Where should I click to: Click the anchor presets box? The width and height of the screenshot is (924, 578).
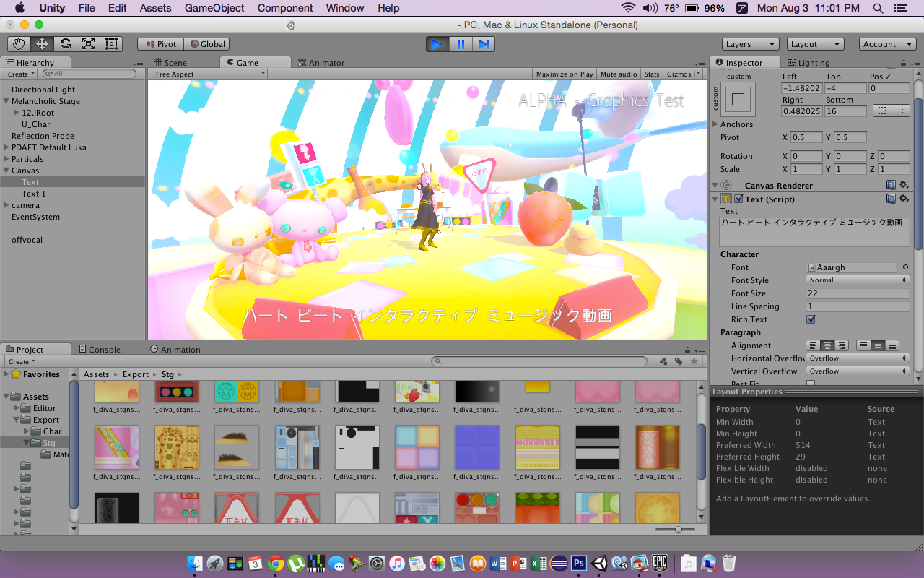click(738, 99)
